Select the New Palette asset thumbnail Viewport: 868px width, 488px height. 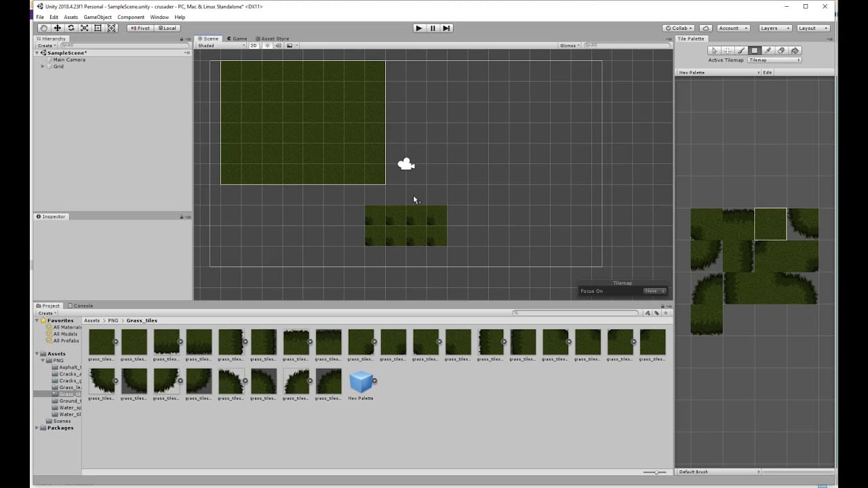(361, 381)
